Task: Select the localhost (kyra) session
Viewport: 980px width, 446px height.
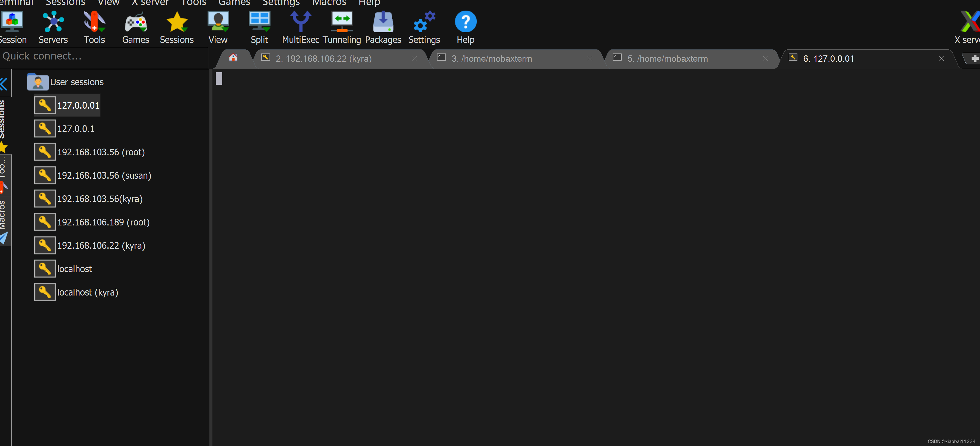Action: click(x=87, y=292)
